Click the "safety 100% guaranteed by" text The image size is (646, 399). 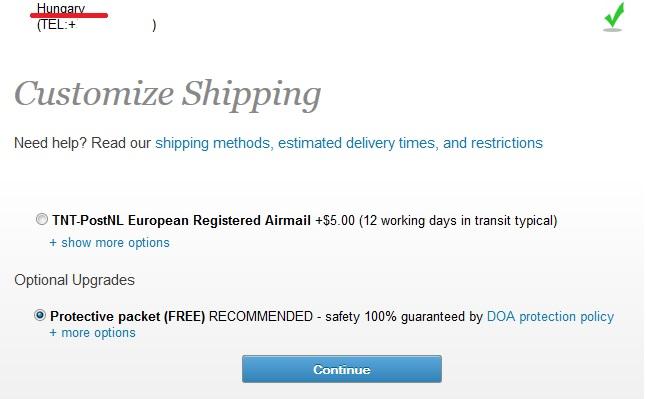point(404,317)
